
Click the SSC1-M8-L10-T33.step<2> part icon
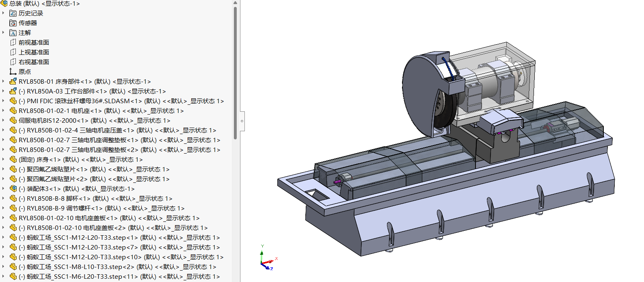(13, 267)
